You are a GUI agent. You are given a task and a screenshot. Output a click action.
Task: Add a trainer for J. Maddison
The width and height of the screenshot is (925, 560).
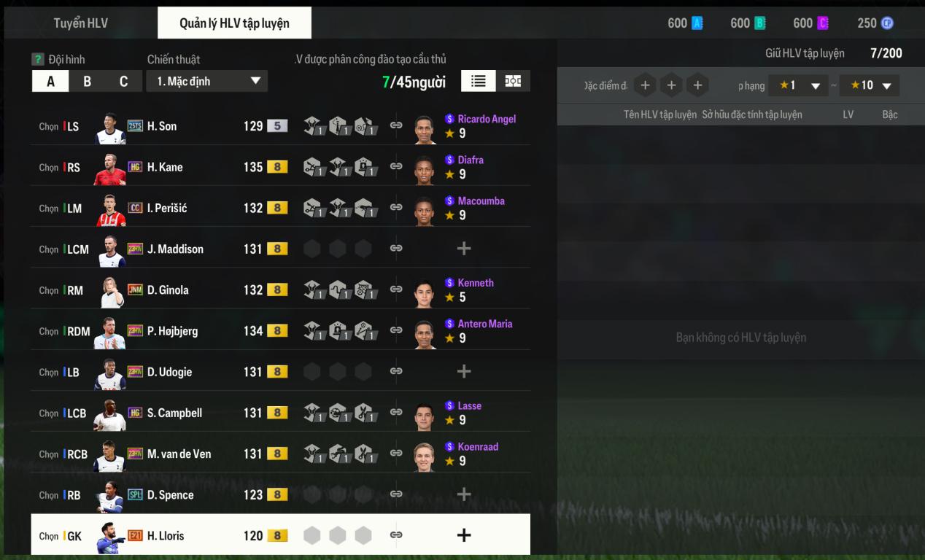[x=463, y=249]
